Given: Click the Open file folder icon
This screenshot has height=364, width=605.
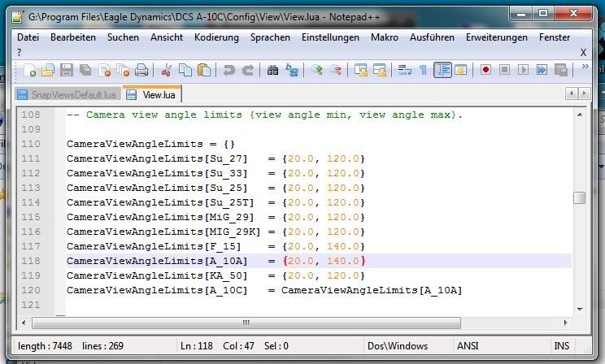Looking at the screenshot, I should pos(48,71).
